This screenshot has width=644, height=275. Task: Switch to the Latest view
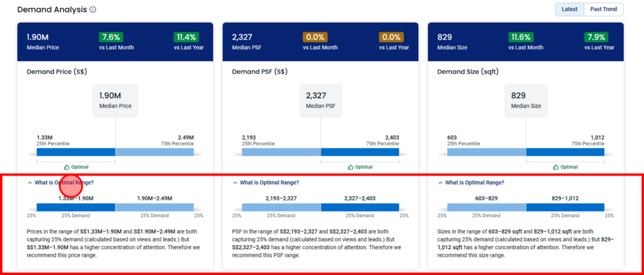coord(569,9)
